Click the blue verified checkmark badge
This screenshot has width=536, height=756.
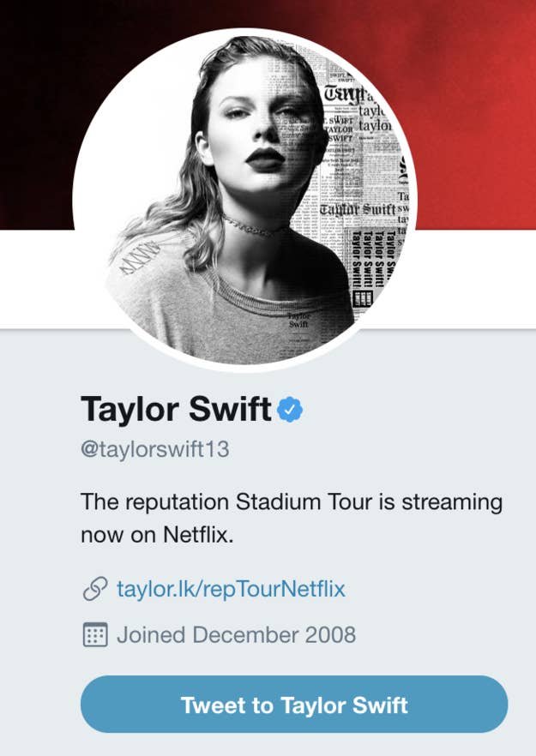coord(290,411)
